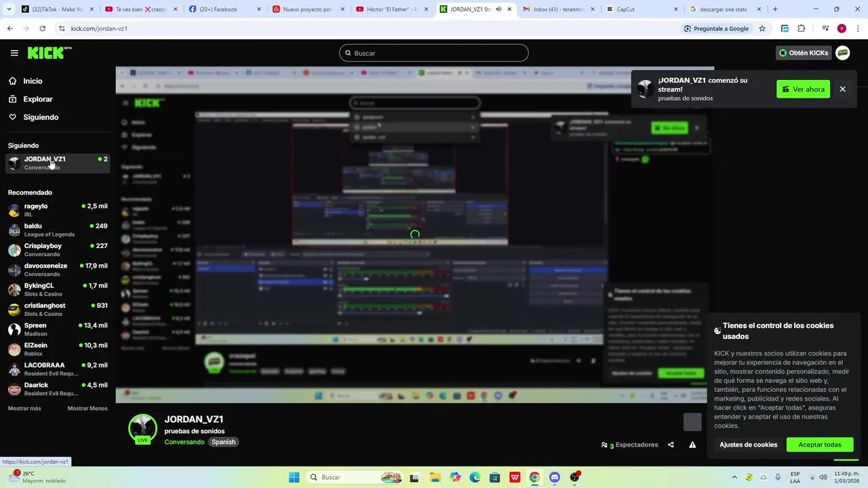Open the JORDAN_VZ1 channel name heading
Viewport: 868px width, 488px height.
click(x=194, y=420)
